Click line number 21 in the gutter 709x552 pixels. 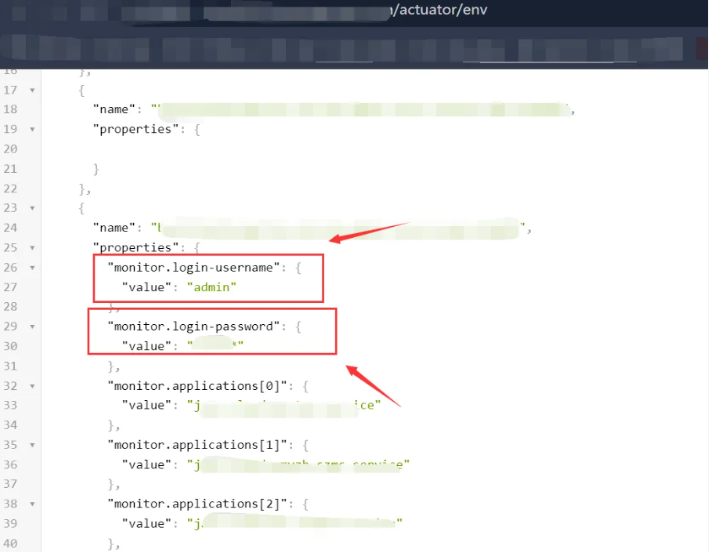pyautogui.click(x=10, y=169)
